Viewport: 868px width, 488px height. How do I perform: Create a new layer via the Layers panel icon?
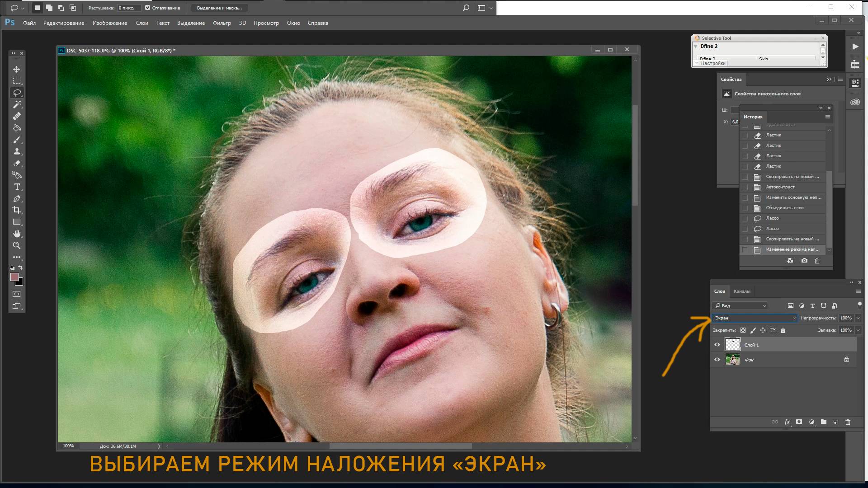[x=836, y=422]
